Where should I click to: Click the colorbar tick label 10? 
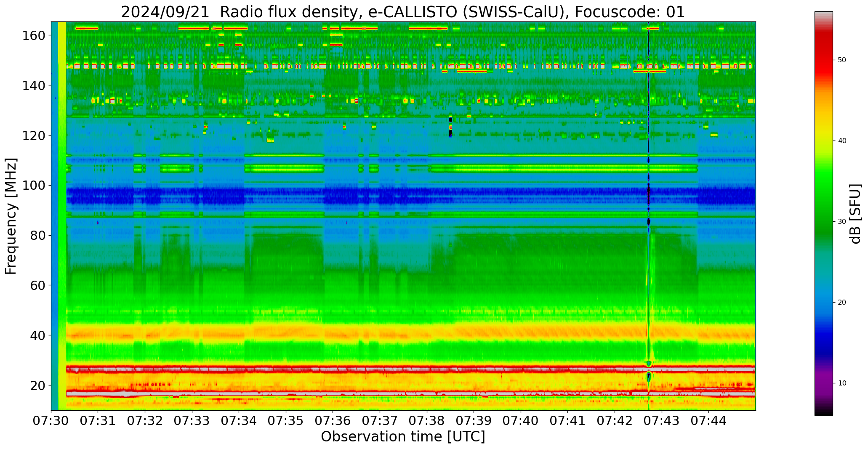[842, 383]
